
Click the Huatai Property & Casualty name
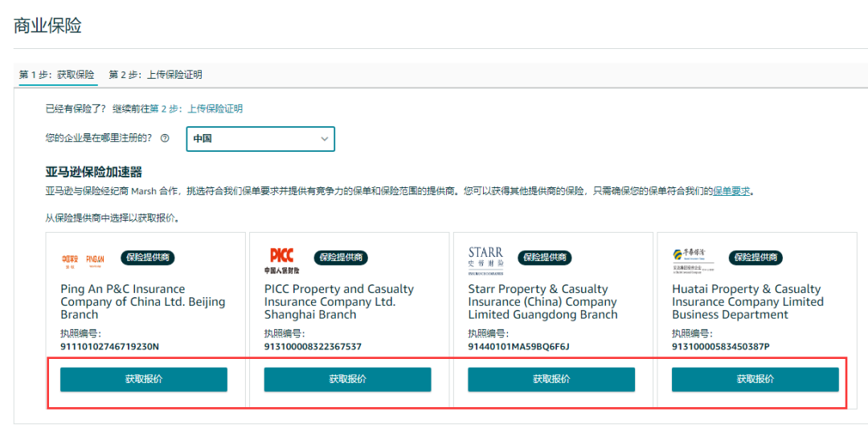(748, 302)
